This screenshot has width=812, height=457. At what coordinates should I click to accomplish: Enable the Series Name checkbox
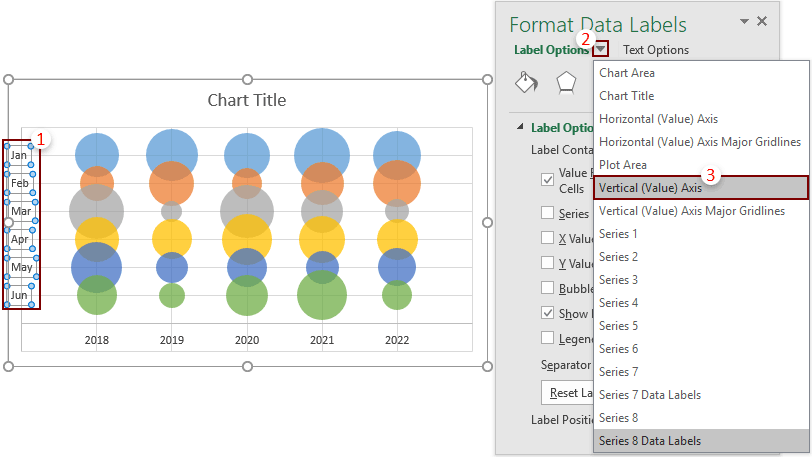pos(547,212)
